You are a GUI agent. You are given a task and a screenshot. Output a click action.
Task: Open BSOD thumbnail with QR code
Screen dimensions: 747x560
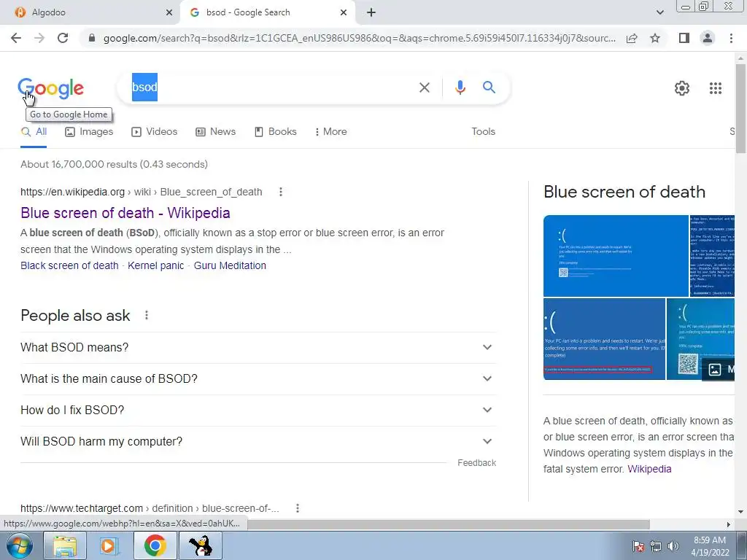[x=700, y=339]
